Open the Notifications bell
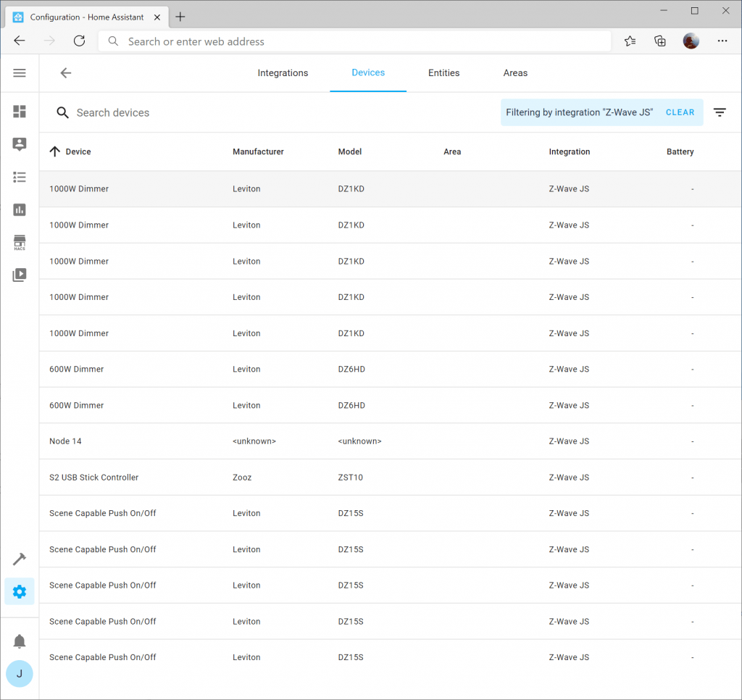The width and height of the screenshot is (742, 700). tap(19, 641)
